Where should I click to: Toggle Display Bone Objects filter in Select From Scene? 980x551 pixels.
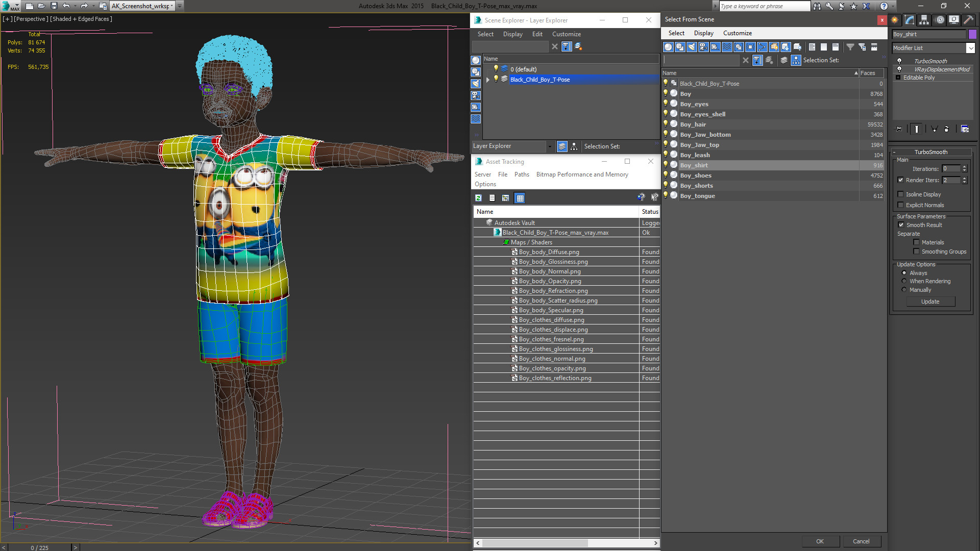762,47
